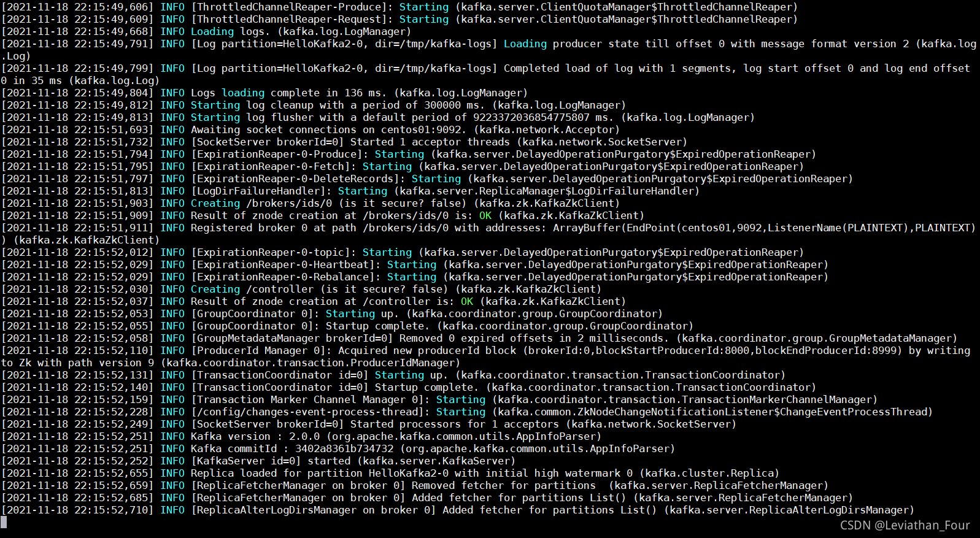Screen dimensions: 980x538
Task: Click '[TransactionCoordinator id=0] Starting up.' message
Action: 320,375
